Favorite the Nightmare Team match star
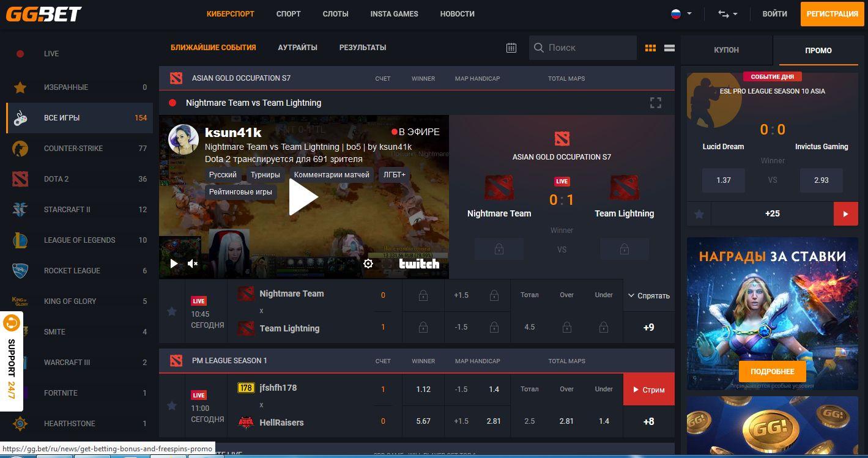This screenshot has height=458, width=868. pos(172,311)
